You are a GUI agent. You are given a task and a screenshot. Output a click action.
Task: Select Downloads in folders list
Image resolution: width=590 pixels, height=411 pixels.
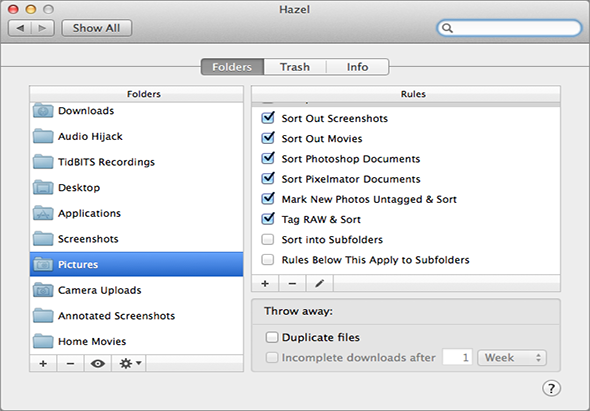pyautogui.click(x=137, y=111)
